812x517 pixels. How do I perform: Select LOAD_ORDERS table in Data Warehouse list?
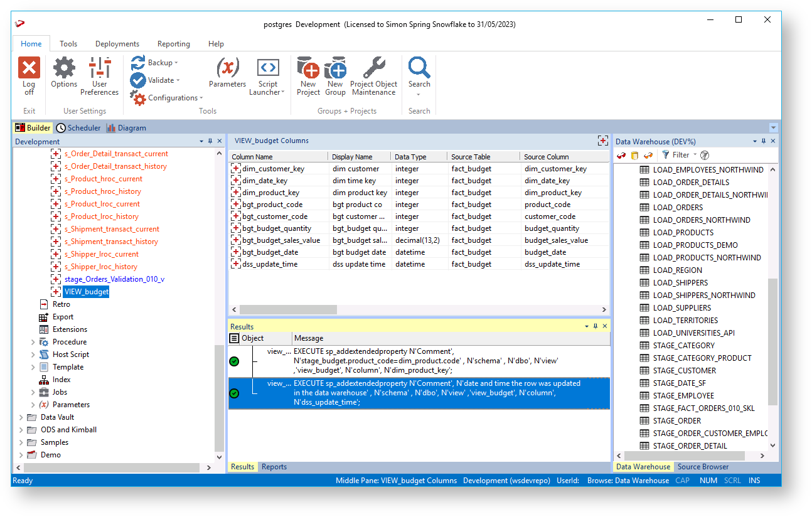(x=678, y=208)
